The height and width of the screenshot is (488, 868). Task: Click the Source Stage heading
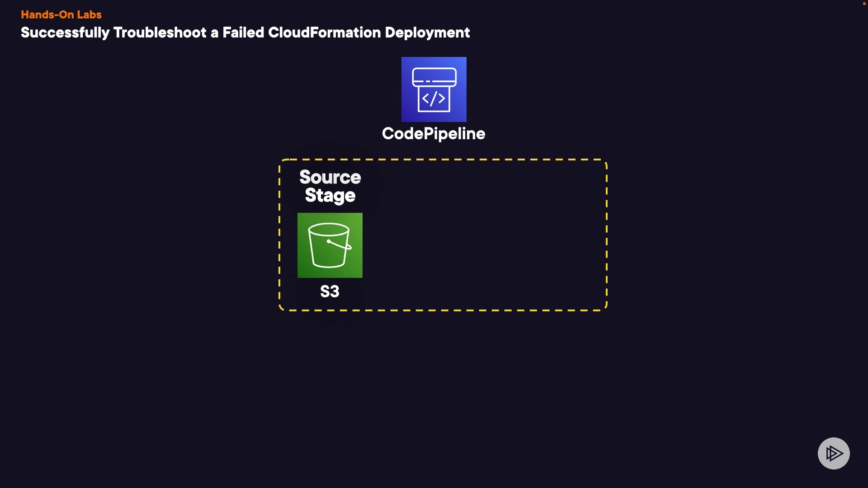point(330,186)
